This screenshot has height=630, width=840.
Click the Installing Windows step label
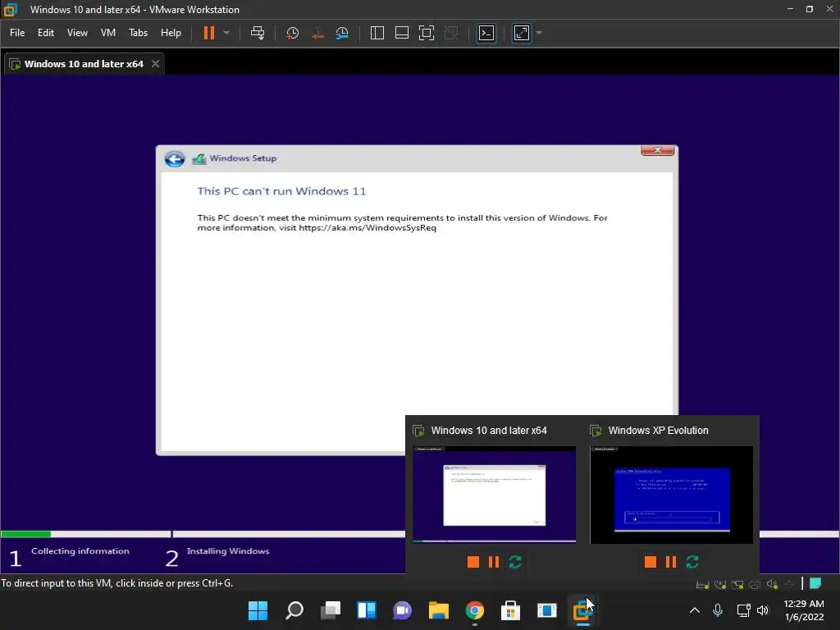(x=228, y=550)
